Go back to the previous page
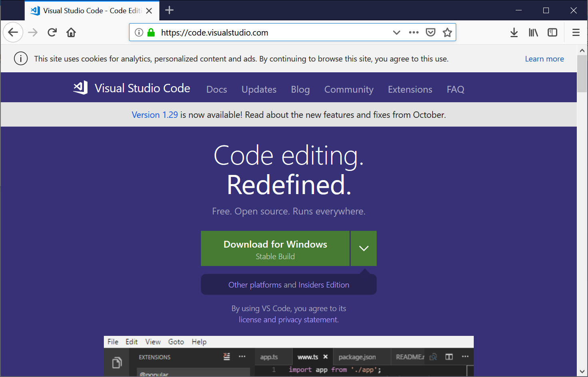This screenshot has width=588, height=377. pos(13,32)
